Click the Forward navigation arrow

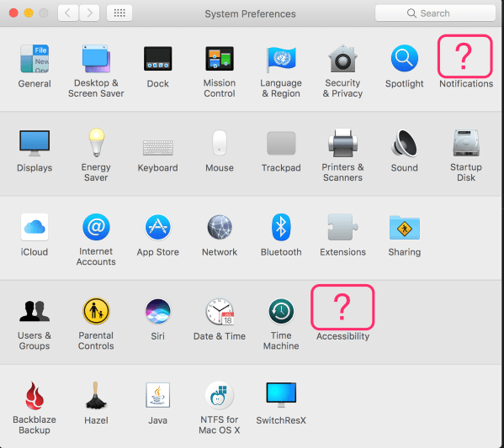(89, 13)
